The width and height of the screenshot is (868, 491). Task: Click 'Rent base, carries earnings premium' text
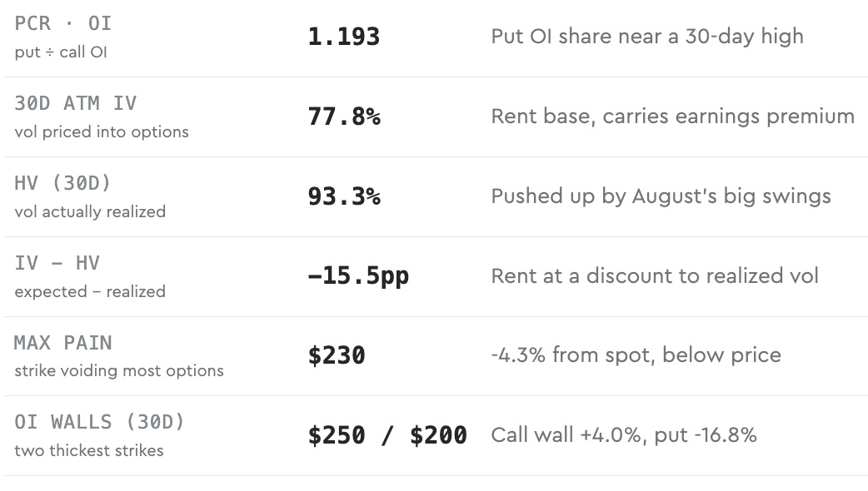[x=672, y=117]
